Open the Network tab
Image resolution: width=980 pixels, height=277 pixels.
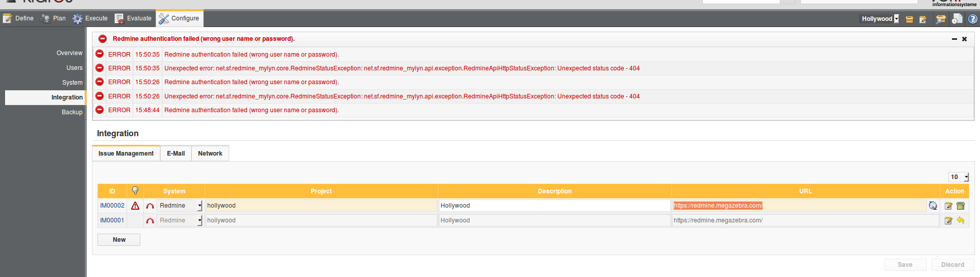pyautogui.click(x=210, y=154)
